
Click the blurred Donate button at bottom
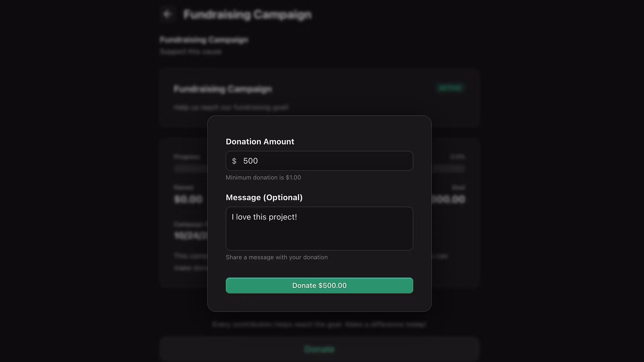pyautogui.click(x=319, y=349)
